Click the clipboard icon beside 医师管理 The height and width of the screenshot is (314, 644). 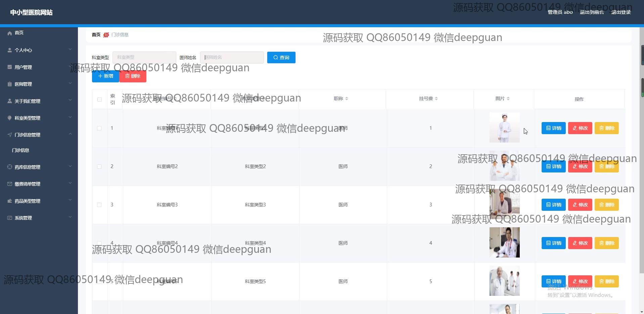(10, 84)
